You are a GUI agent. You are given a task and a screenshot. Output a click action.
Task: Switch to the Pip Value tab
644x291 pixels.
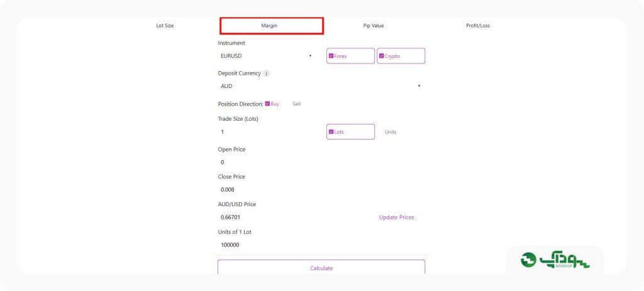tap(374, 25)
